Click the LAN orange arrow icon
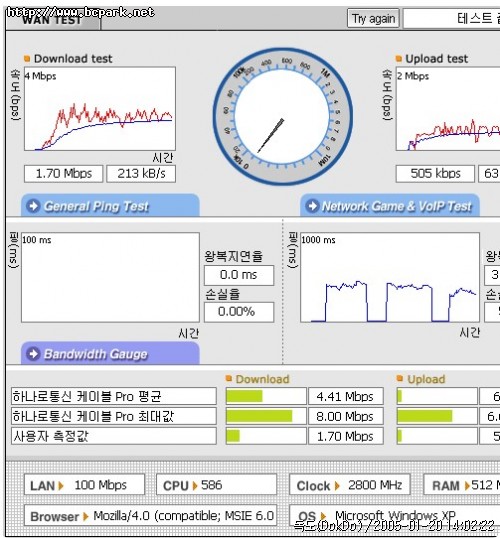 (x=61, y=486)
